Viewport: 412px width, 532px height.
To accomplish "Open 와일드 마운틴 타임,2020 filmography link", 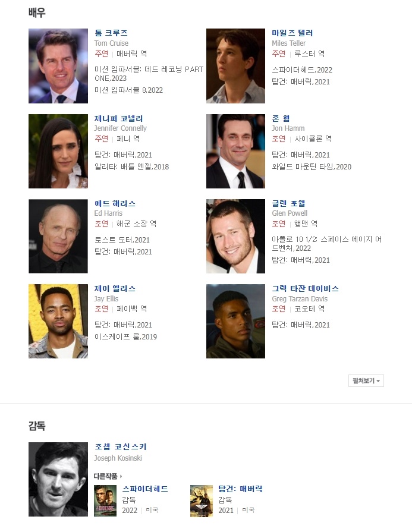I will 312,167.
